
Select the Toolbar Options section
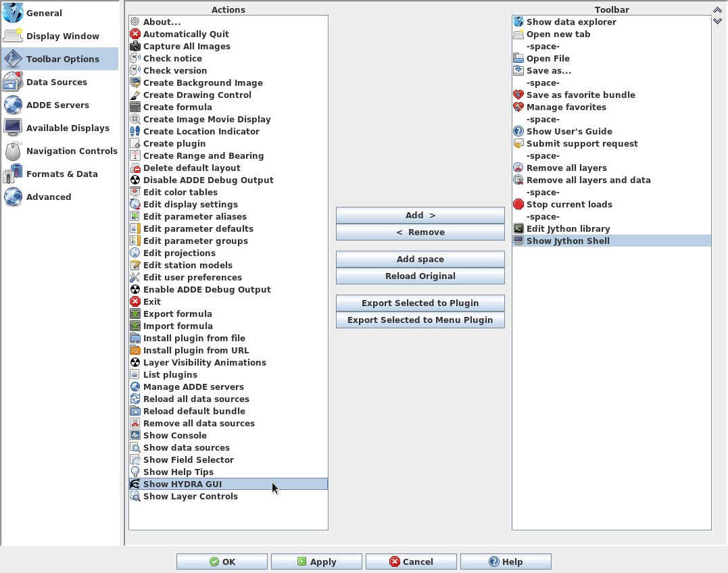60,59
